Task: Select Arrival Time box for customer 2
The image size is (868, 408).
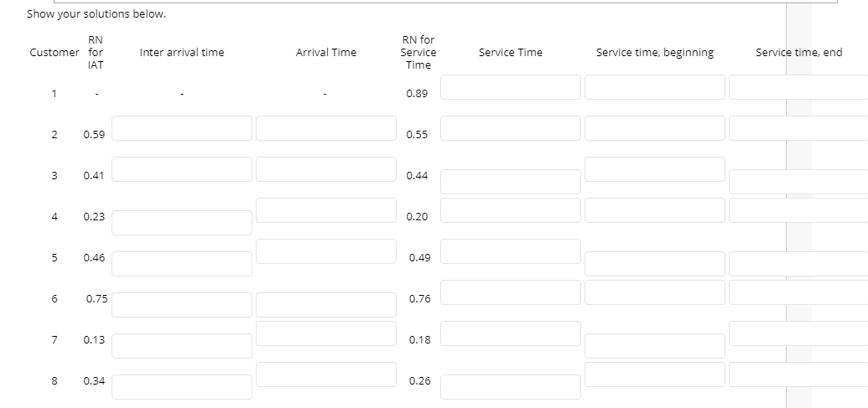Action: pos(325,128)
